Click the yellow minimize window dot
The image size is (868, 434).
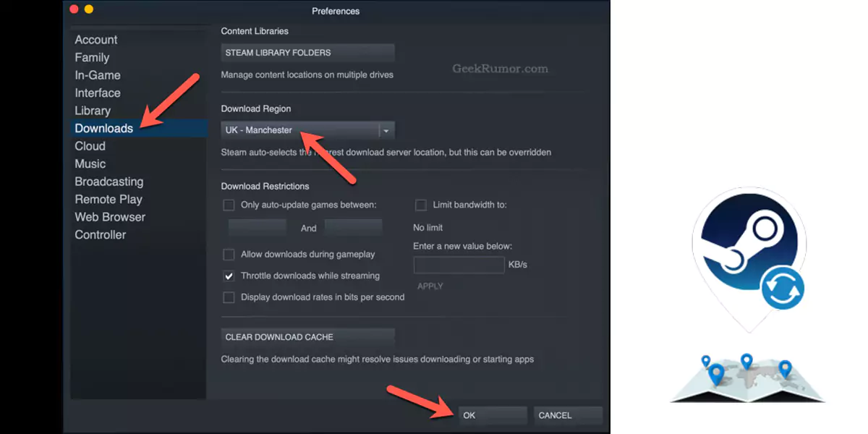click(x=89, y=9)
